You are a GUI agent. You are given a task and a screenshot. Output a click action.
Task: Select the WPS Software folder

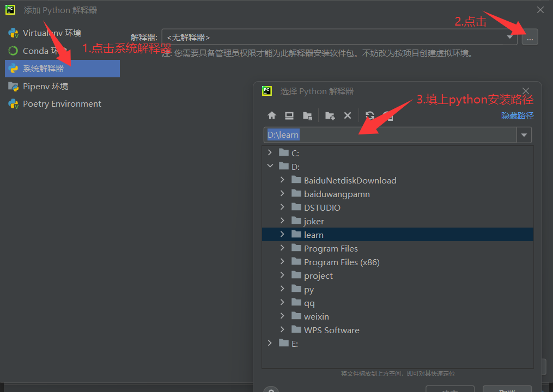click(x=398, y=330)
